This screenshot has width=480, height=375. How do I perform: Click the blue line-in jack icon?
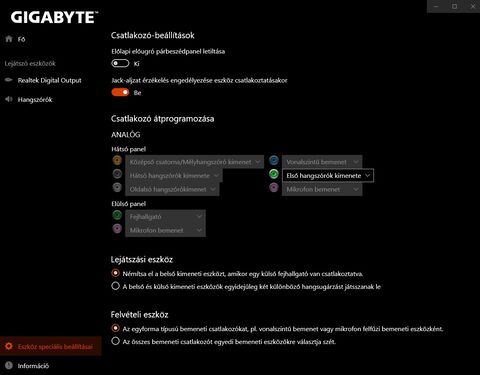274,160
